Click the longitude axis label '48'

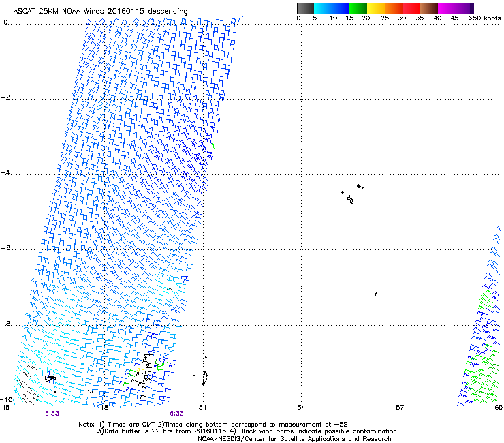[104, 408]
